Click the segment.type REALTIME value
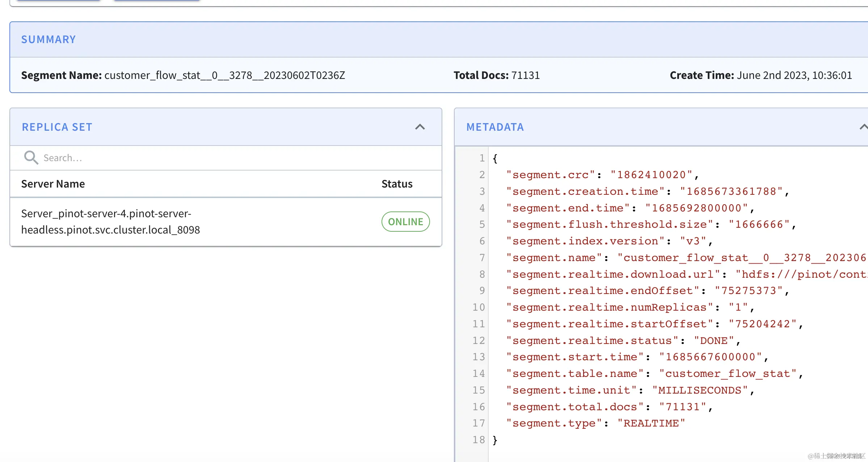 651,423
